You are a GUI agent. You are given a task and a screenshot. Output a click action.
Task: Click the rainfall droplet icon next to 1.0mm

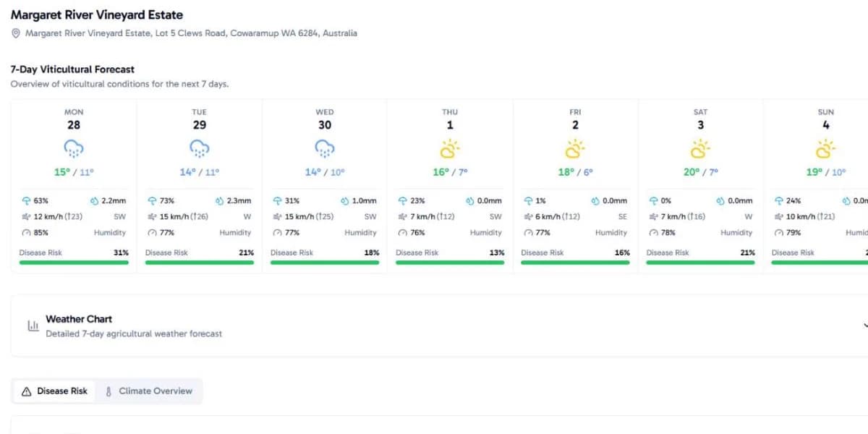pos(344,201)
